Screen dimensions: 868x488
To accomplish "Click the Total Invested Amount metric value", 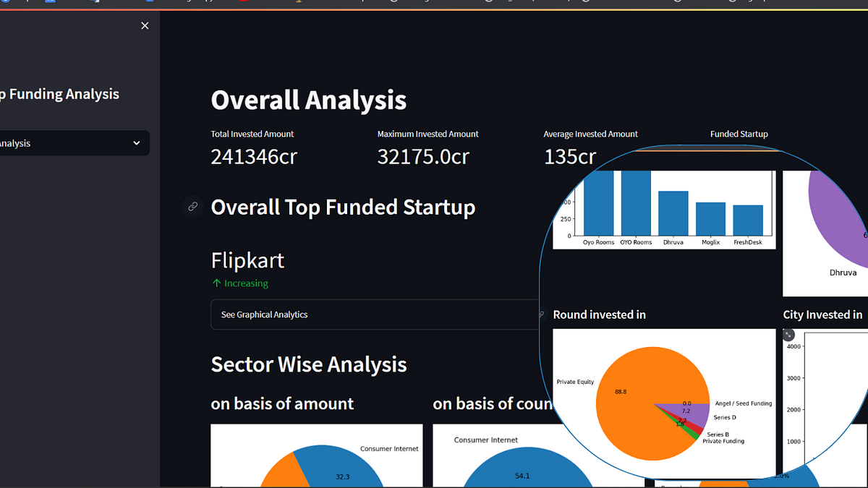I will pos(253,155).
